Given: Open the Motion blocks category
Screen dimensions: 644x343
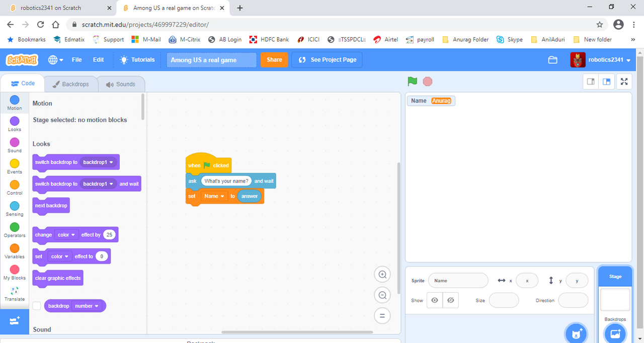Looking at the screenshot, I should click(x=15, y=103).
